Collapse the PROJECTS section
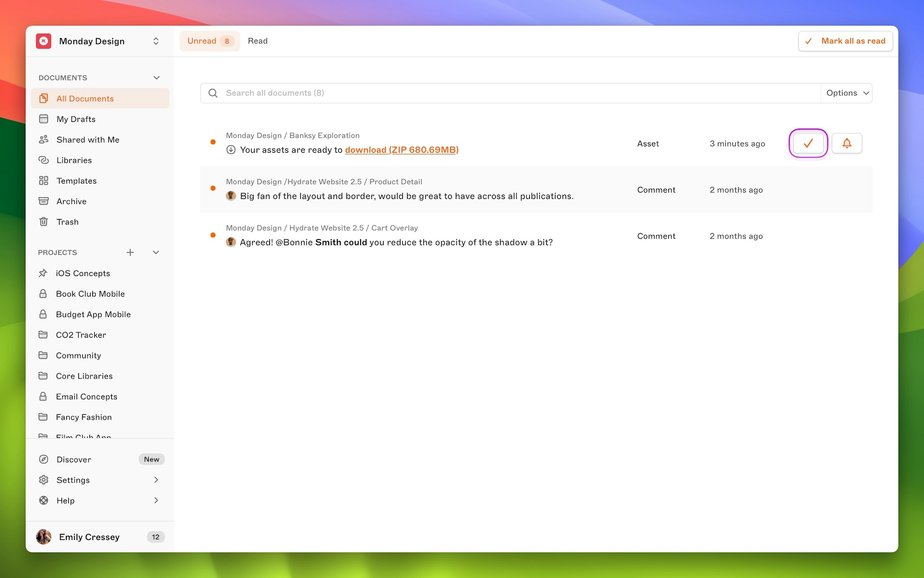 pyautogui.click(x=155, y=252)
